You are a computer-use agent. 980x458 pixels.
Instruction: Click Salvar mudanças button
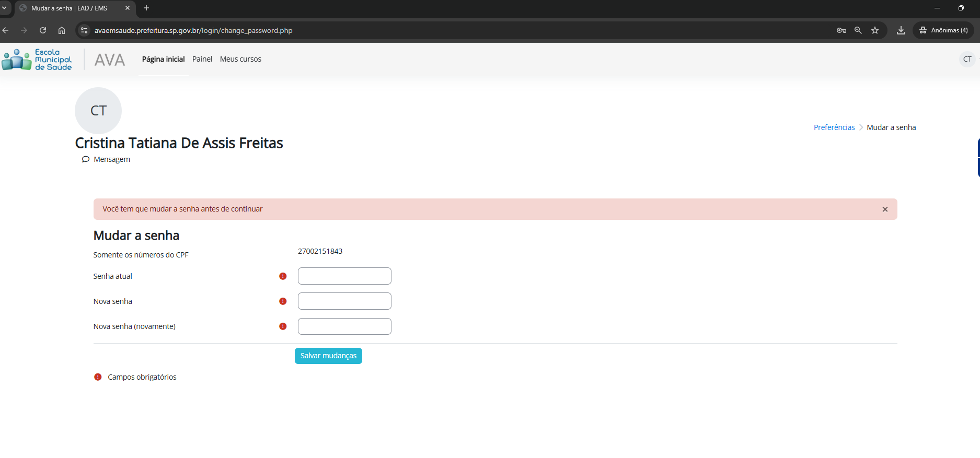(x=328, y=356)
